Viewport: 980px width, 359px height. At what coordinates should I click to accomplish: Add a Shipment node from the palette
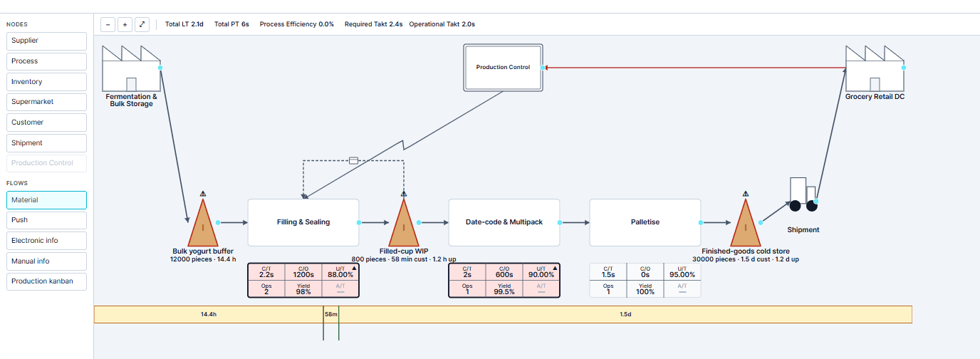(46, 143)
